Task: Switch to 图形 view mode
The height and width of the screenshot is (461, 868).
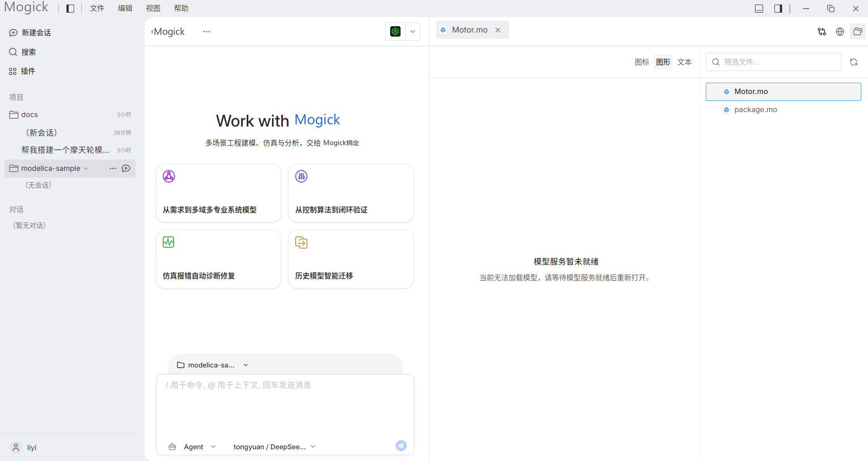Action: (663, 62)
